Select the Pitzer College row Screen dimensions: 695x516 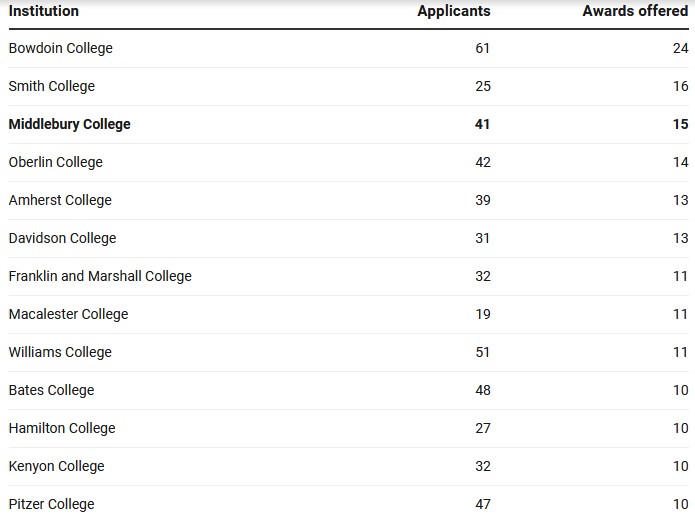(51, 504)
